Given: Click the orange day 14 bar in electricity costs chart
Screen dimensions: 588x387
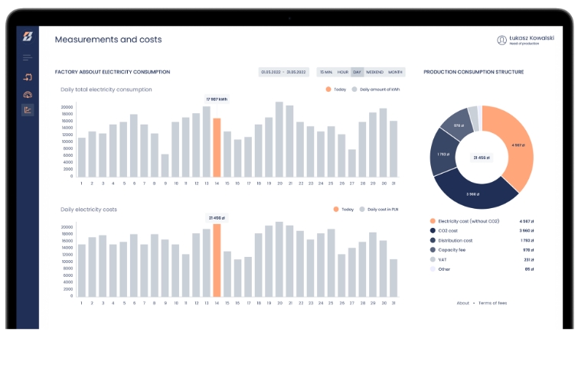Looking at the screenshot, I should pos(217,260).
